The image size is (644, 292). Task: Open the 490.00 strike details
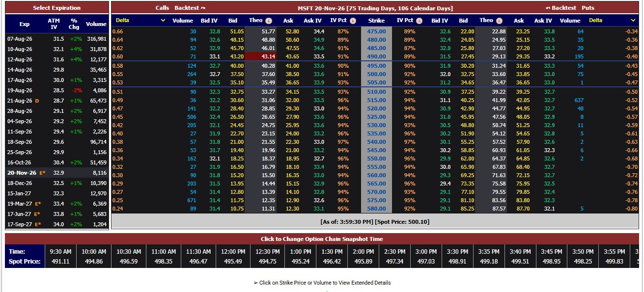[x=376, y=56]
